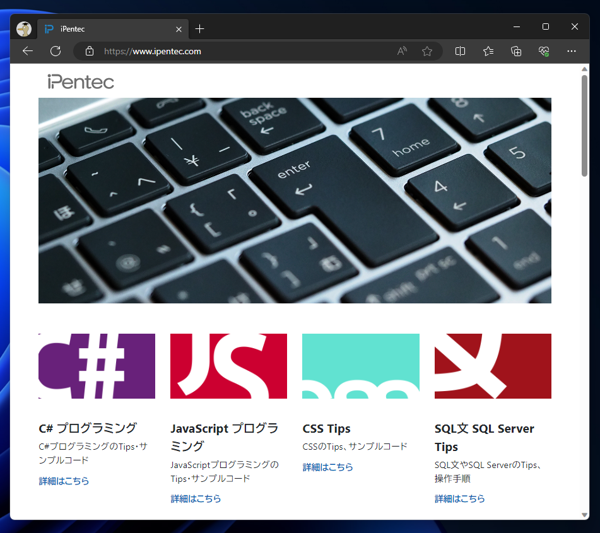
Task: Open 詳細はこちら link under JavaScript section
Action: point(196,499)
